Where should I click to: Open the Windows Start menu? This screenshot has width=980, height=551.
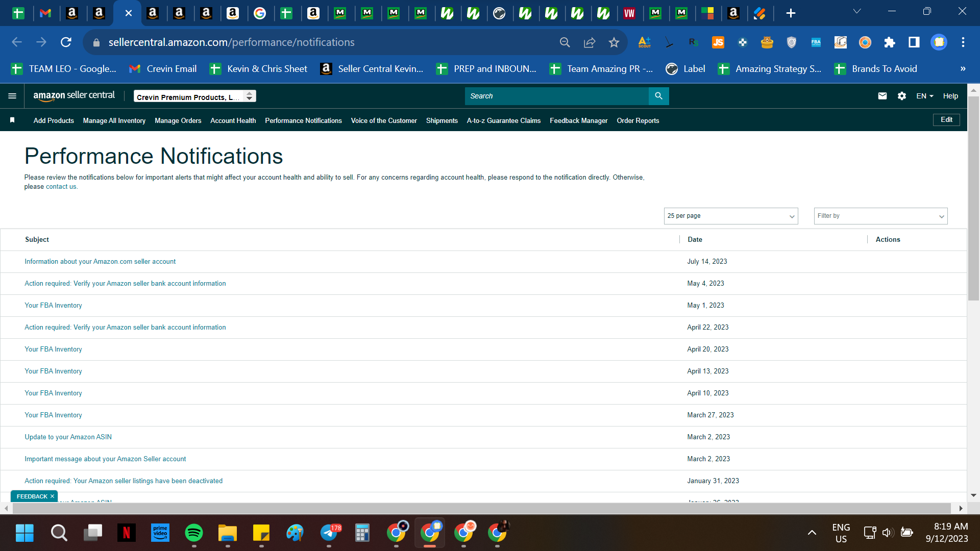pos(24,533)
